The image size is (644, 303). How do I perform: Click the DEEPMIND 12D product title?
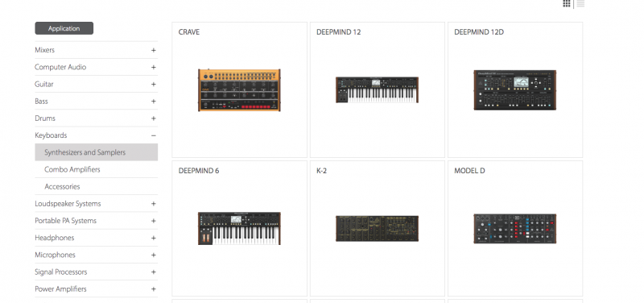click(479, 32)
